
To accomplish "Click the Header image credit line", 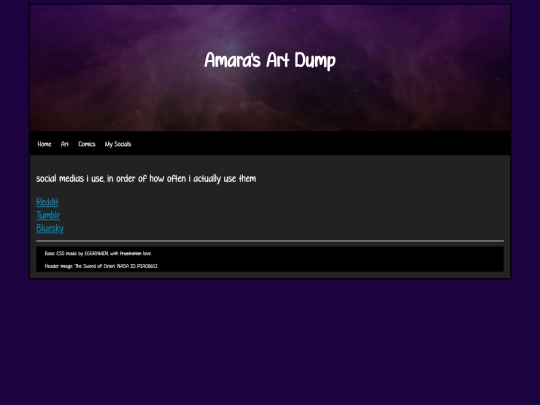I will [101, 266].
